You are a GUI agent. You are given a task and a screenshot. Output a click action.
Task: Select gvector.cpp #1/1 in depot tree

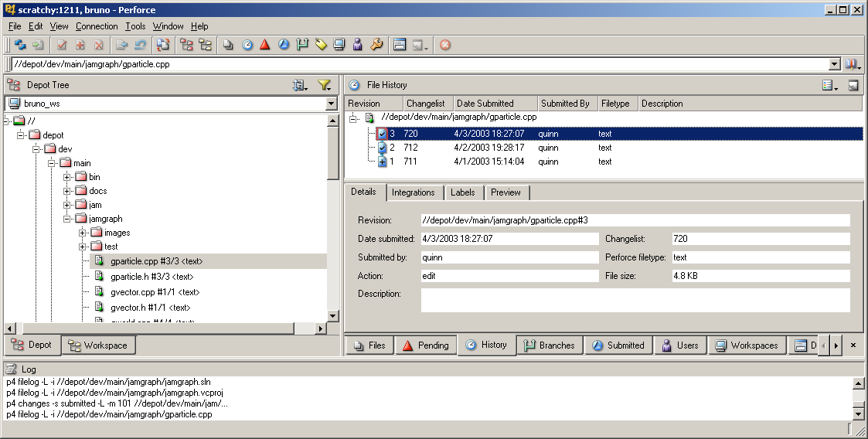coord(155,292)
